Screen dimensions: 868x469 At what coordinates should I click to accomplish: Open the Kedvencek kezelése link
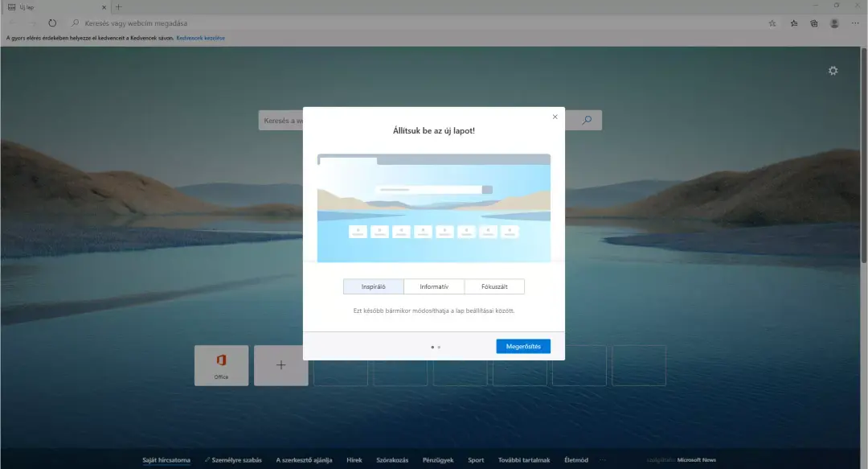click(x=200, y=39)
